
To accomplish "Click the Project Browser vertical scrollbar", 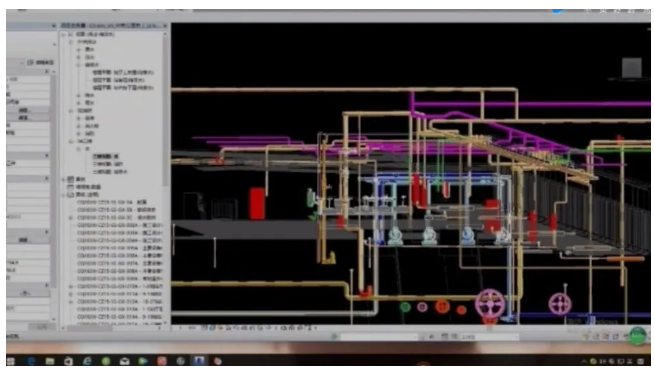I will (x=166, y=113).
